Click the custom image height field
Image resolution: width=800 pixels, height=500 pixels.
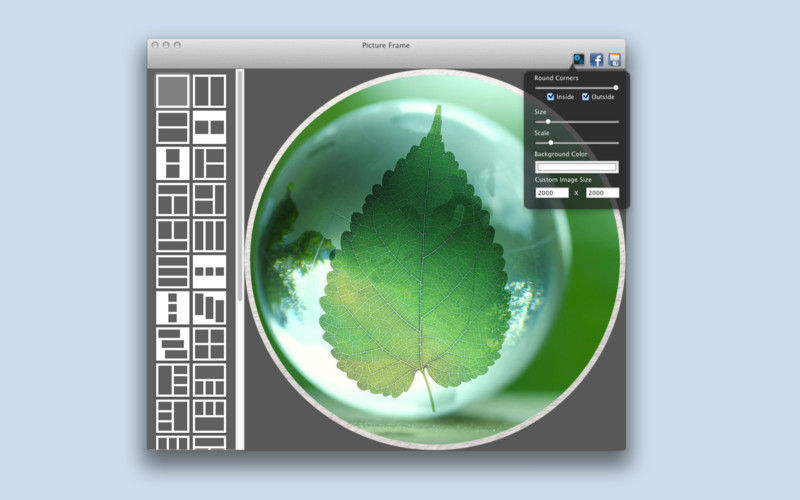click(x=602, y=192)
